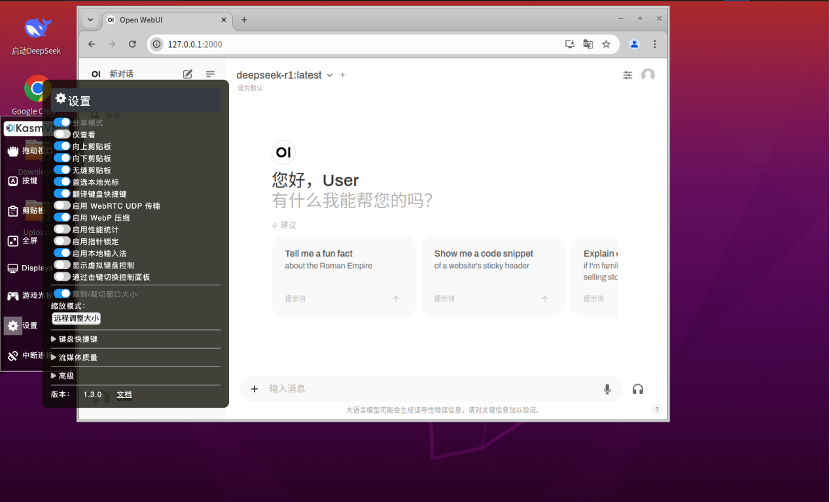Turn on 启用性能统计 switch

62,229
